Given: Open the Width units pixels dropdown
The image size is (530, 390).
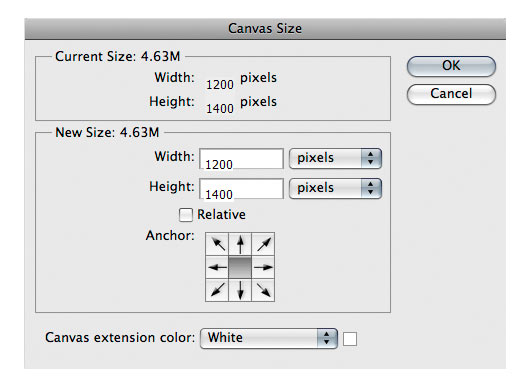Looking at the screenshot, I should click(335, 158).
